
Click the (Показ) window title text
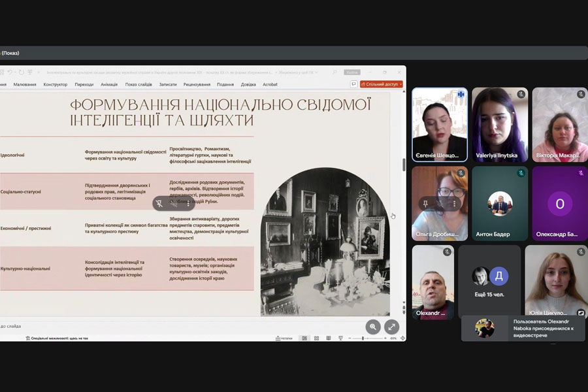point(10,53)
